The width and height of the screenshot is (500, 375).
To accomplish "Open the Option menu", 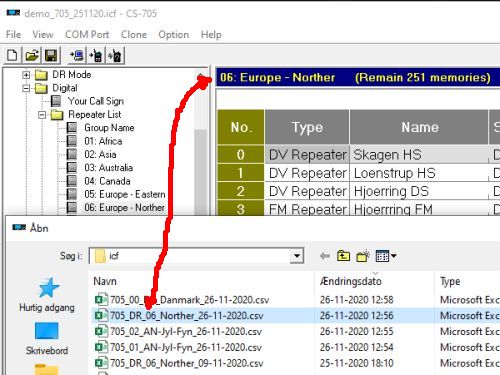I will [x=173, y=35].
